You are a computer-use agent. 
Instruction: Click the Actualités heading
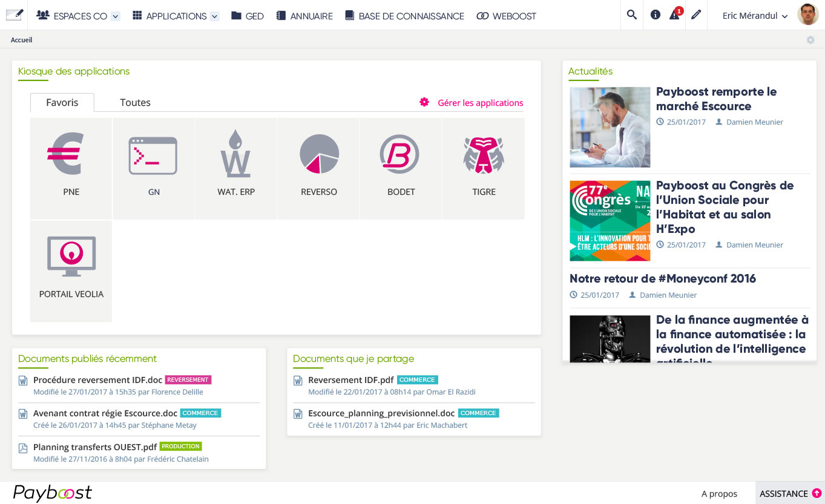point(590,71)
